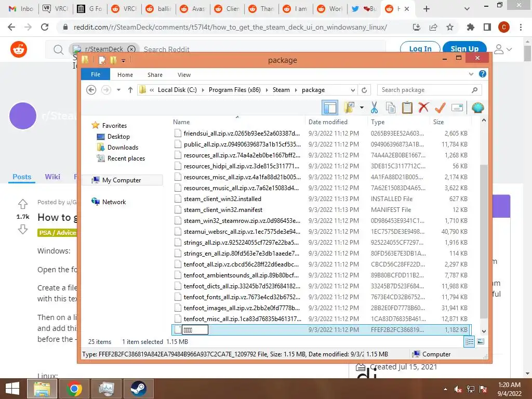Open Chrome extensions puzzle icon
532x399 pixels.
pyautogui.click(x=470, y=27)
